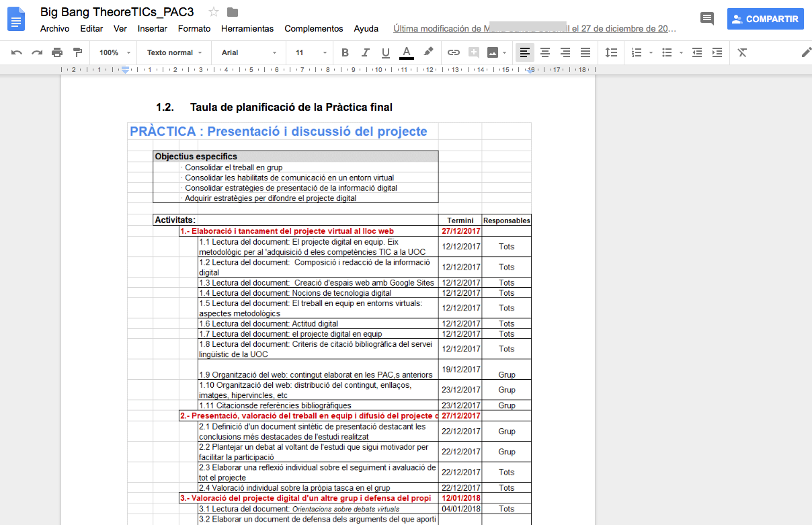Open the Editar menu
The image size is (812, 525).
(x=91, y=29)
